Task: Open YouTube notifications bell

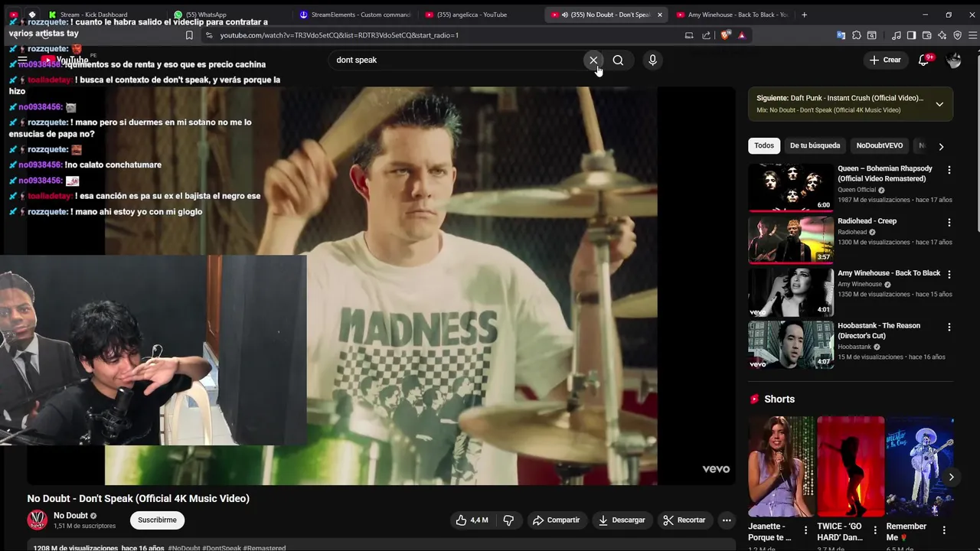Action: (924, 60)
